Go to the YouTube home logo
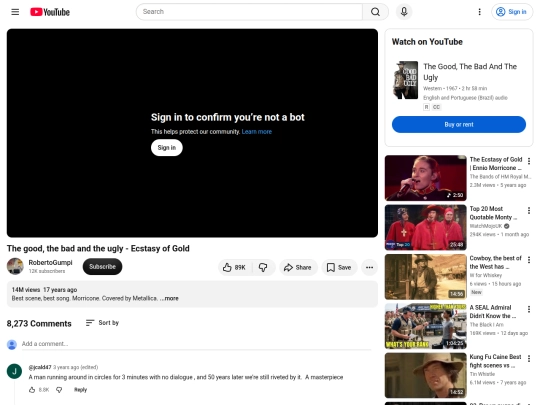This screenshot has height=405, width=540. pos(50,12)
